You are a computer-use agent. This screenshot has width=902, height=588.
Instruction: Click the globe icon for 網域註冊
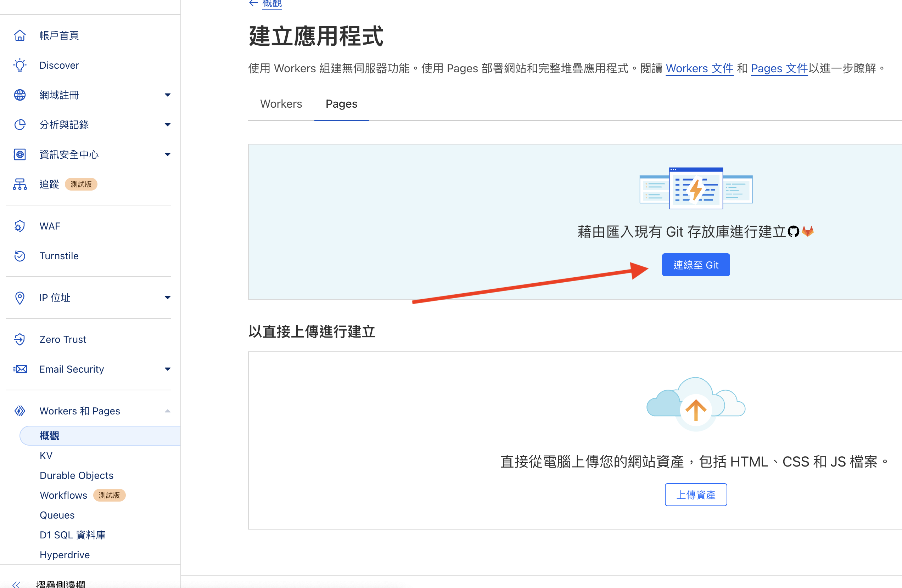point(20,95)
